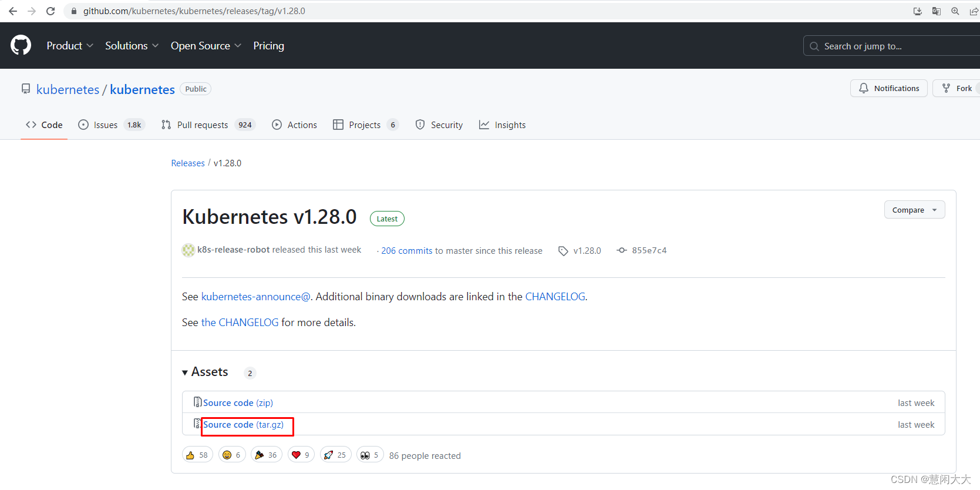React with laugh emoji 6
The width and height of the screenshot is (980, 490).
232,455
